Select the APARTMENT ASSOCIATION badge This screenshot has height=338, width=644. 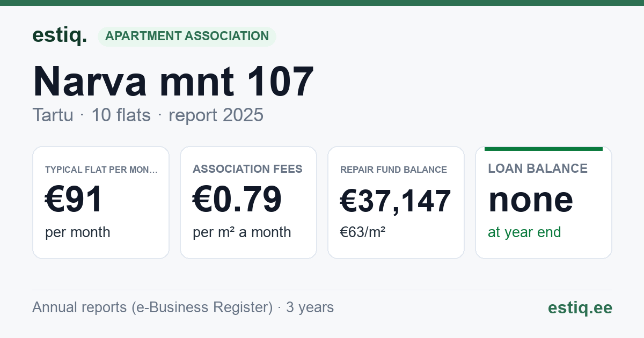[x=187, y=36]
